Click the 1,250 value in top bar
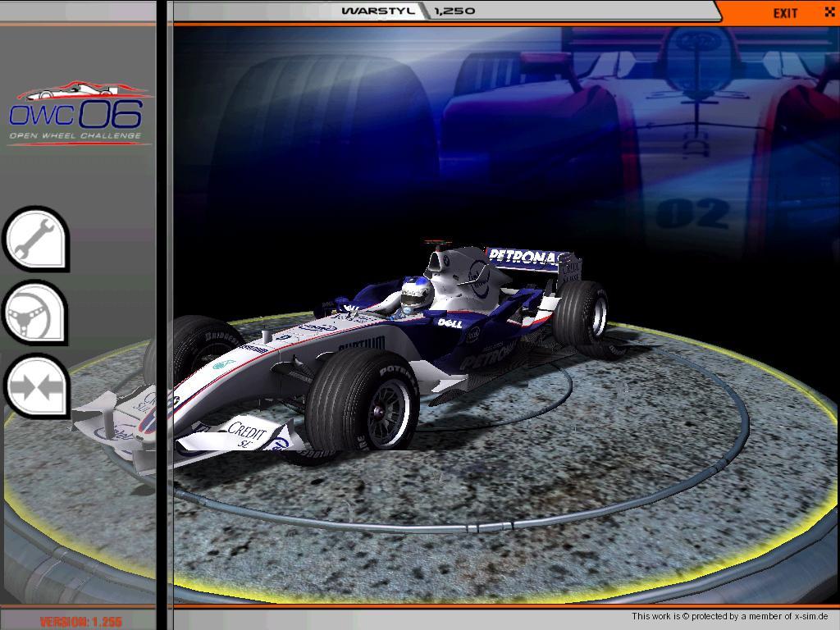This screenshot has width=840, height=630. [x=454, y=11]
